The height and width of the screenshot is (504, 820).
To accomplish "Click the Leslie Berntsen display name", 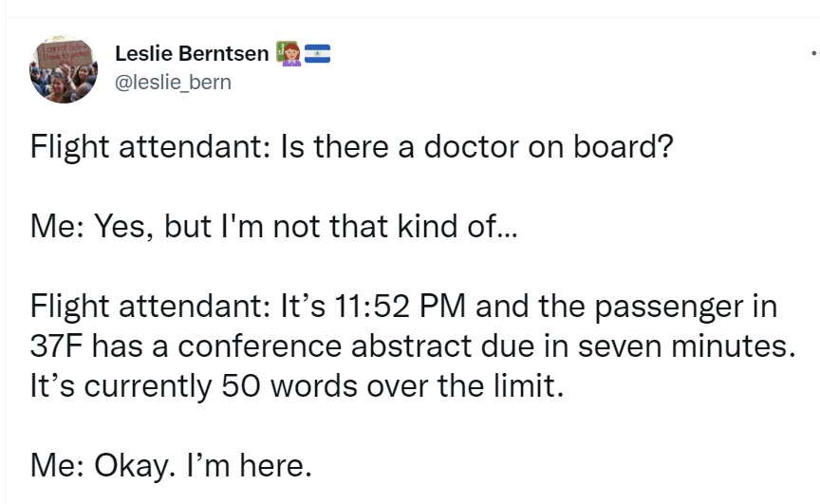I will pos(191,54).
